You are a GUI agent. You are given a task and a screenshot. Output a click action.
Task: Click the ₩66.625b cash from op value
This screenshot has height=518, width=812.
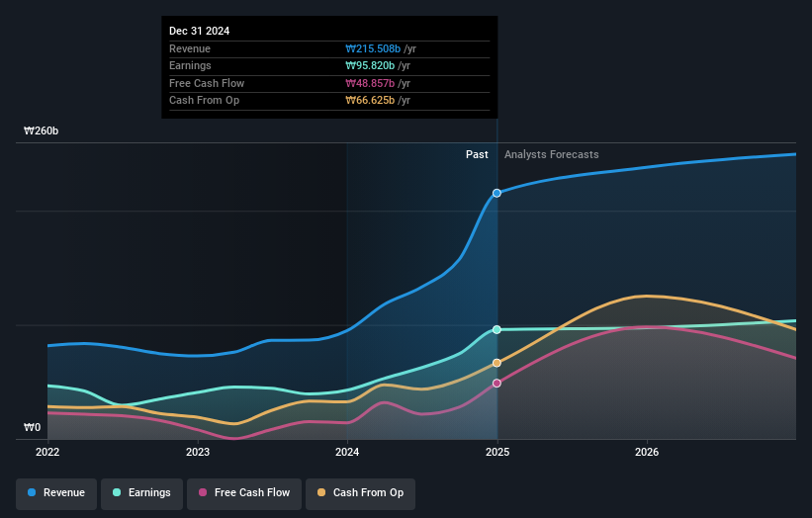point(370,101)
